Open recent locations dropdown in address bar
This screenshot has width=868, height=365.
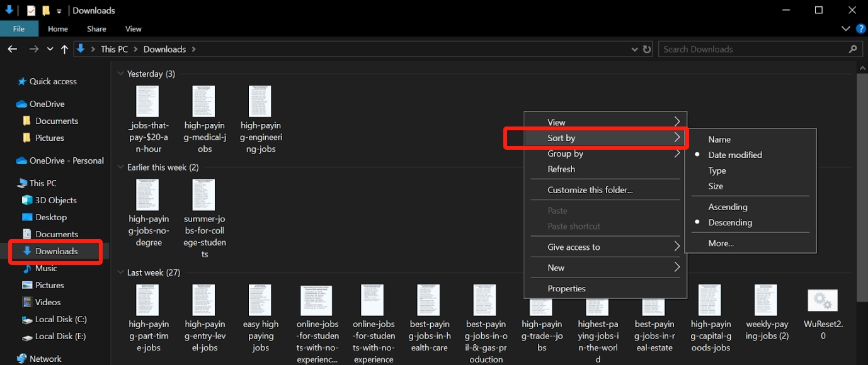coord(49,48)
